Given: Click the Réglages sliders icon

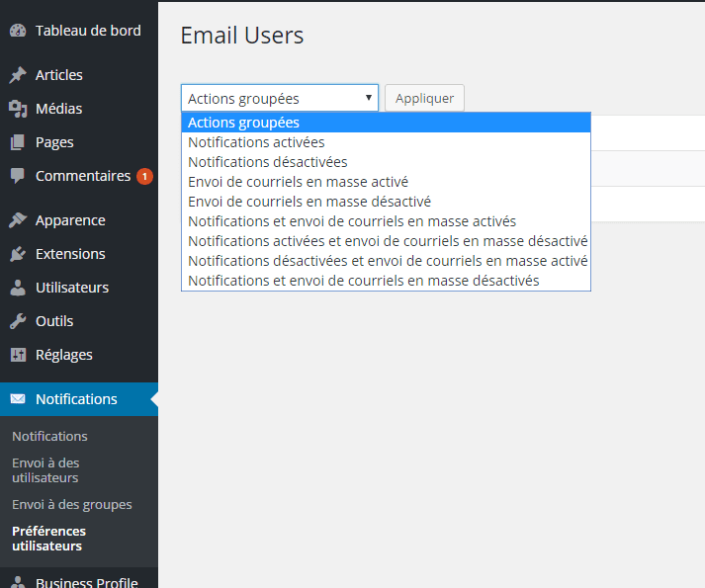Looking at the screenshot, I should click(x=18, y=355).
